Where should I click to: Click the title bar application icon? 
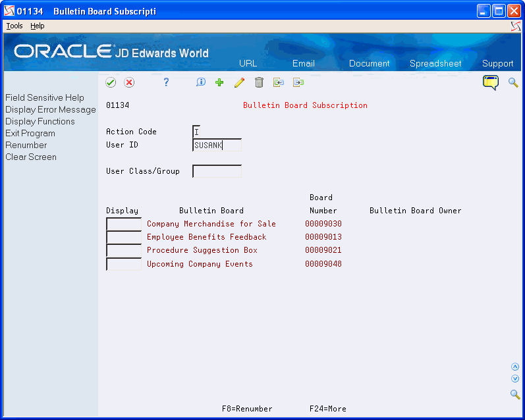[x=9, y=11]
